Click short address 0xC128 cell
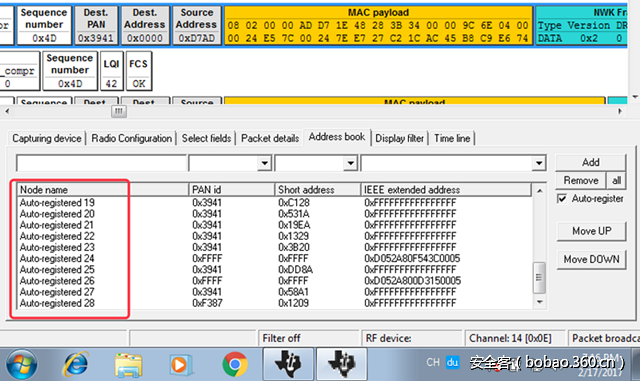This screenshot has height=381, width=640. coord(294,203)
